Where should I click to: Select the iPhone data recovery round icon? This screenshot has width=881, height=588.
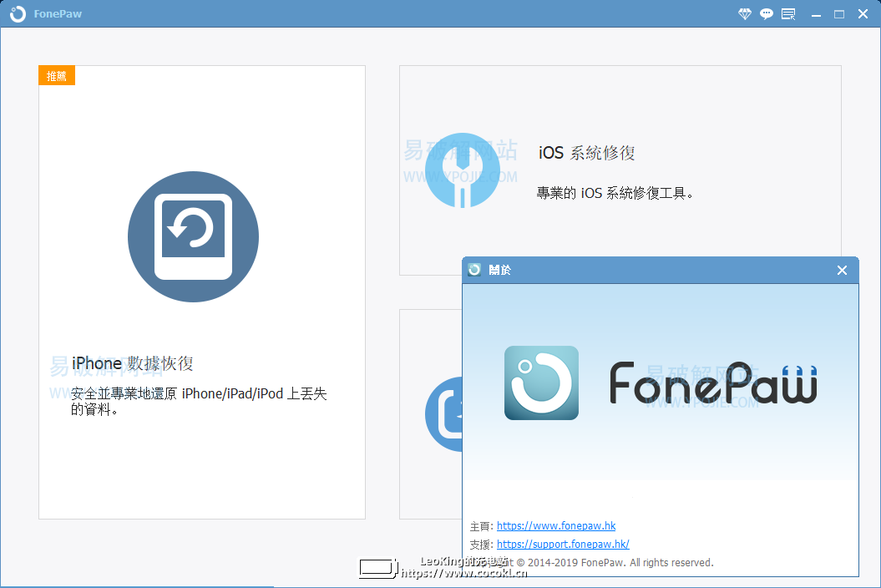click(x=193, y=236)
